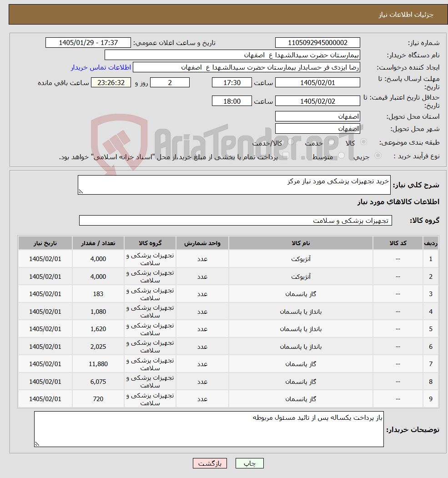Click the buyer notes text area
This screenshot has width=448, height=478.
(209, 429)
